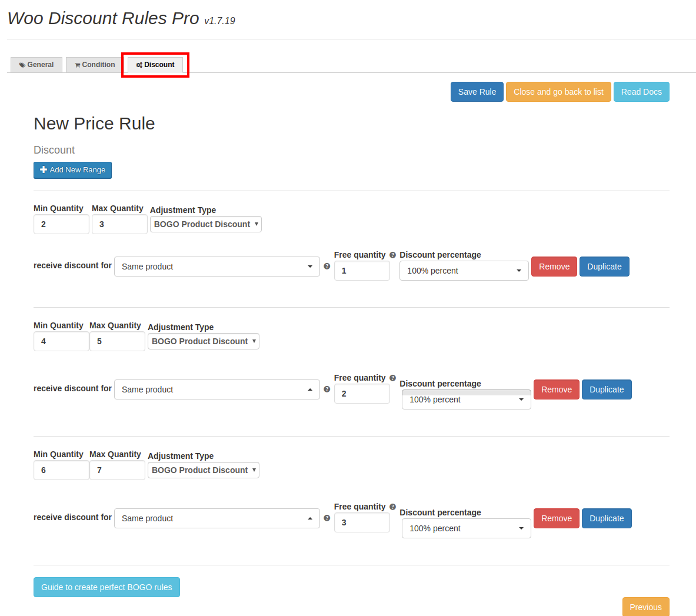696x616 pixels.
Task: Open the third Same product dropdown
Action: pos(217,518)
